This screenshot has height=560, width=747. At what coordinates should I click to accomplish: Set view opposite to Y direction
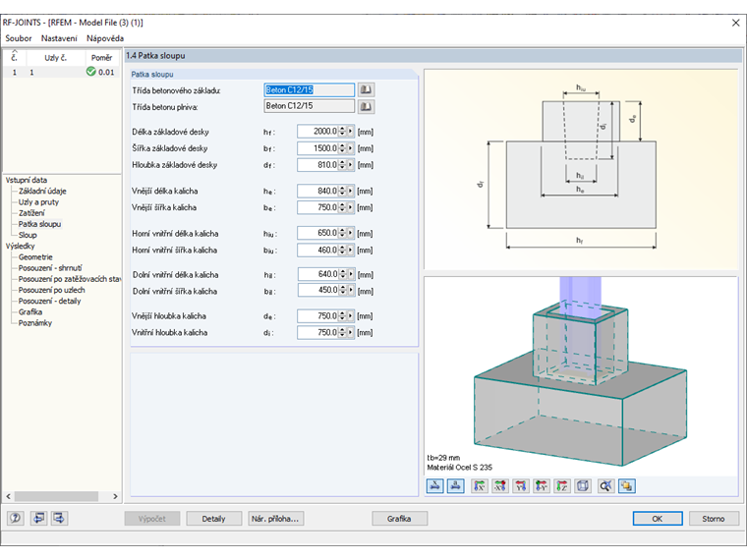click(542, 486)
